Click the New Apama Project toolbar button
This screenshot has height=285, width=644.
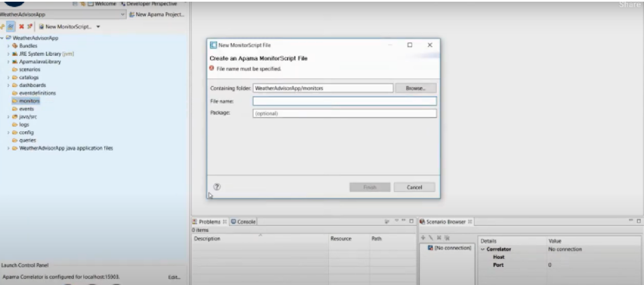157,14
